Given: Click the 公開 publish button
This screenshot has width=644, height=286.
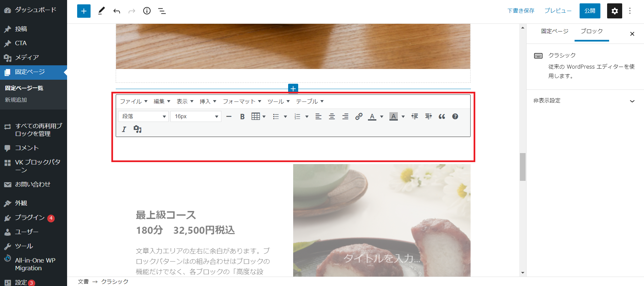Looking at the screenshot, I should pos(590,11).
